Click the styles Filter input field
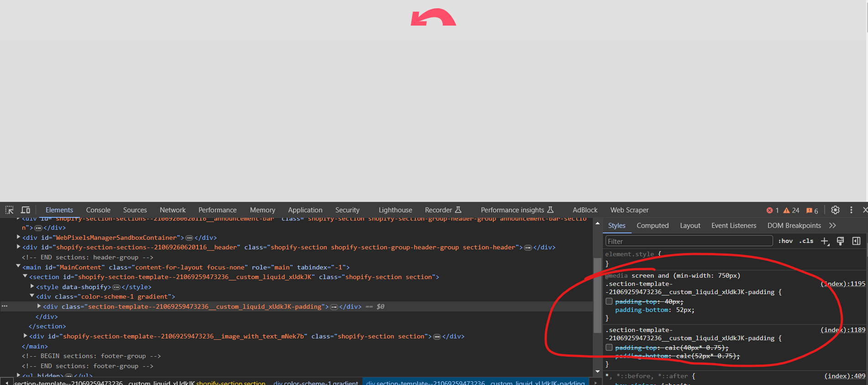The width and height of the screenshot is (868, 385). coord(688,241)
